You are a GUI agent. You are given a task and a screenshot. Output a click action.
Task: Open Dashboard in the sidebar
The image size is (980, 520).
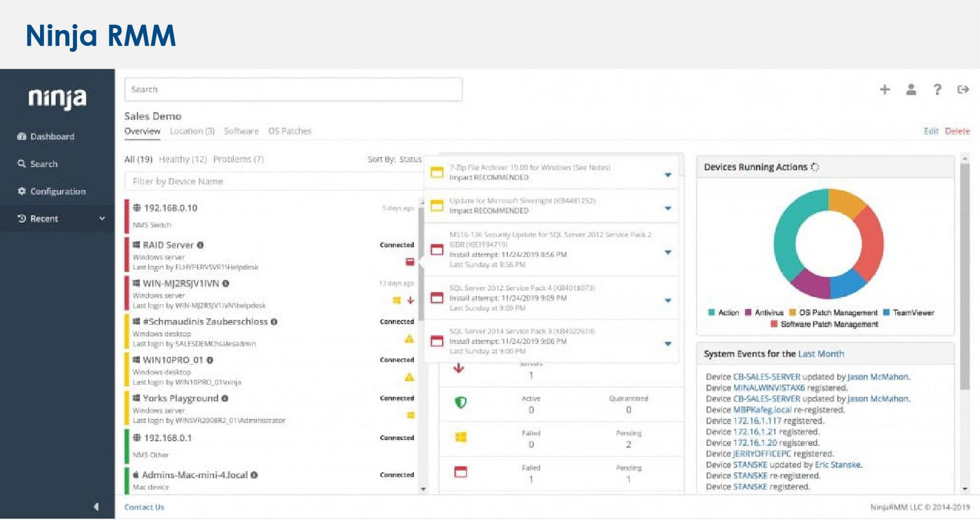(46, 137)
